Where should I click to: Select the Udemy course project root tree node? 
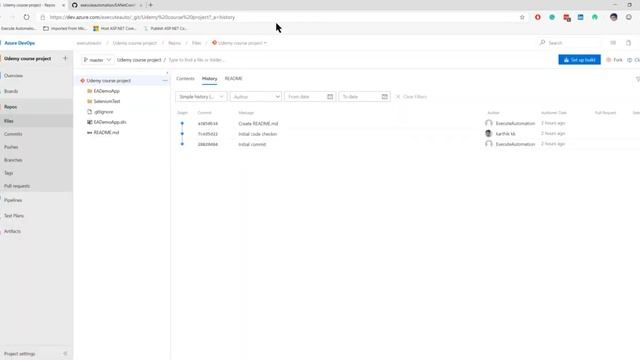(109, 81)
